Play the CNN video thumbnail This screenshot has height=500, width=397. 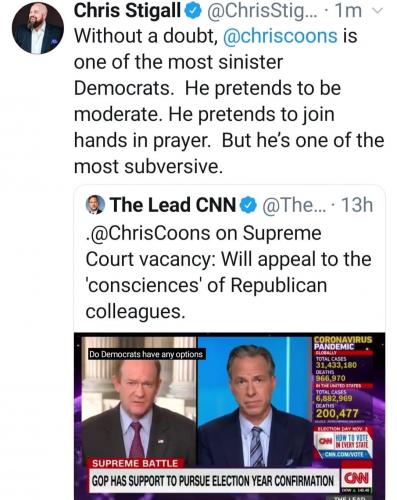pyautogui.click(x=229, y=416)
